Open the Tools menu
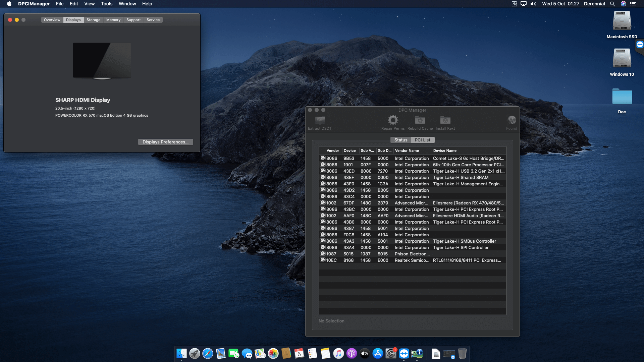The image size is (644, 362). tap(106, 4)
